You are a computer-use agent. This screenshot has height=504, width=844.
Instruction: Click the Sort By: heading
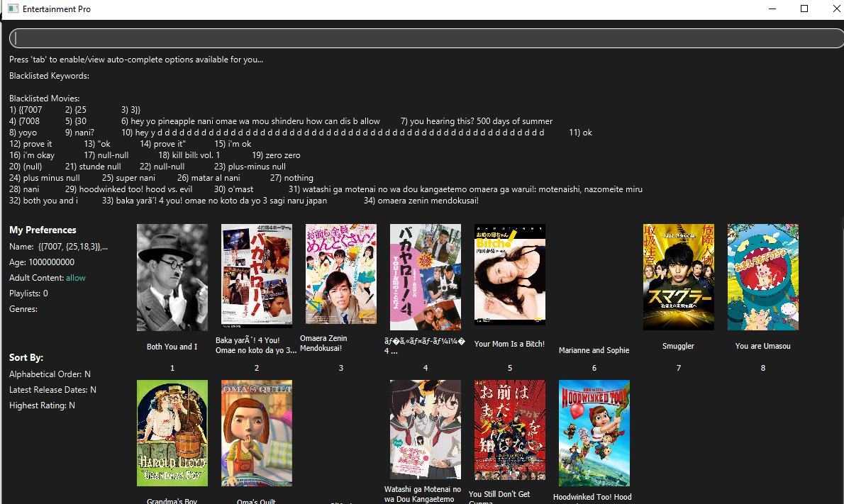pyautogui.click(x=26, y=358)
